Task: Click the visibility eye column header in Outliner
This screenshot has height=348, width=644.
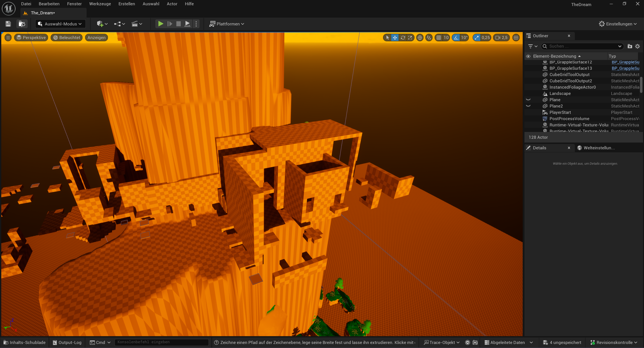Action: point(528,56)
